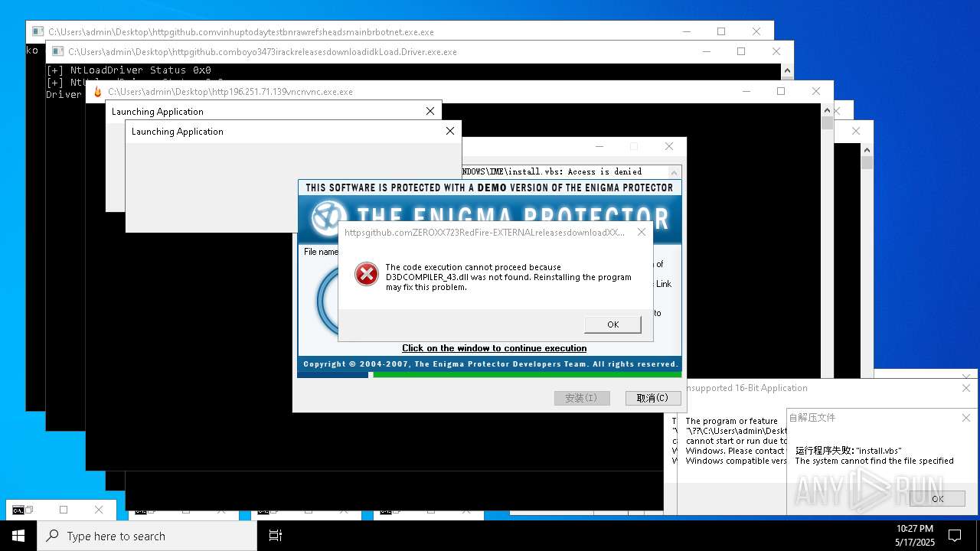Viewport: 980px width, 551px height.
Task: Click the error dialog title 'httpsgithub.comZEROXX723RedFire'
Action: 485,232
